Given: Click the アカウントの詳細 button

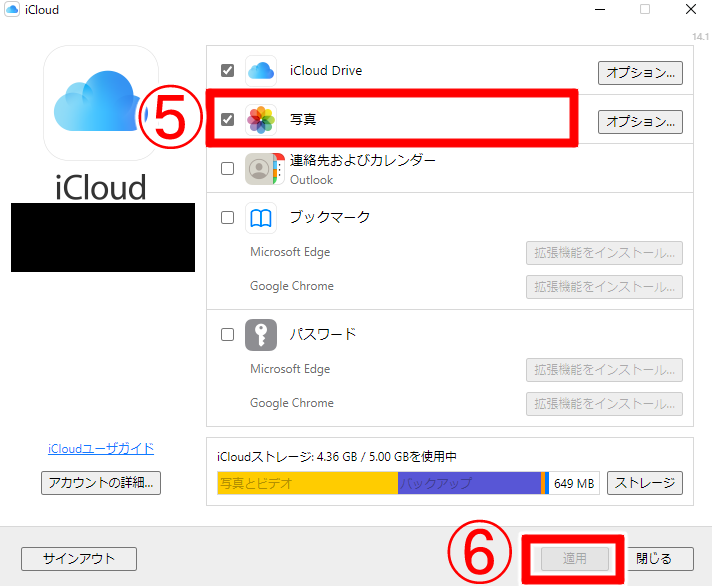Looking at the screenshot, I should [x=101, y=483].
